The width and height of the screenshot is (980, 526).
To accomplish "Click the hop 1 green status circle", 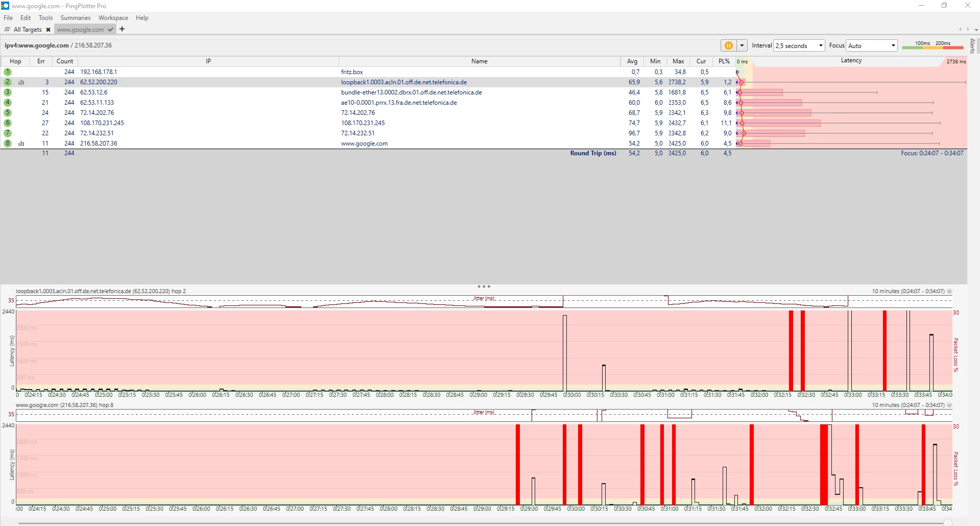I will click(8, 72).
